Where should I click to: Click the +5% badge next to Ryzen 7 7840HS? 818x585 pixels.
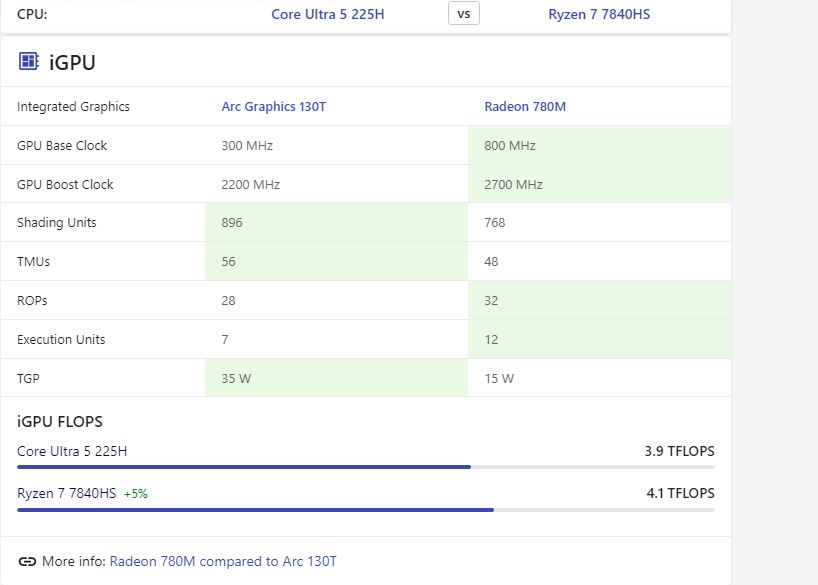136,494
